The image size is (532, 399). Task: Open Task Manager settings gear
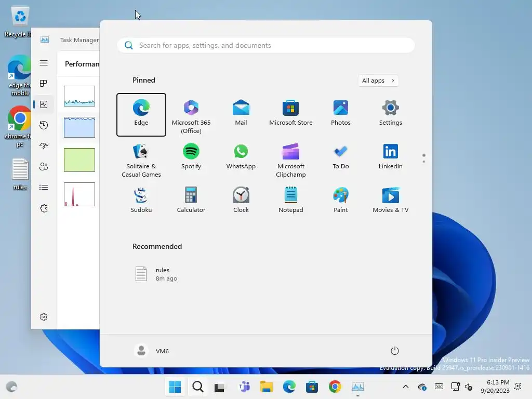44,317
